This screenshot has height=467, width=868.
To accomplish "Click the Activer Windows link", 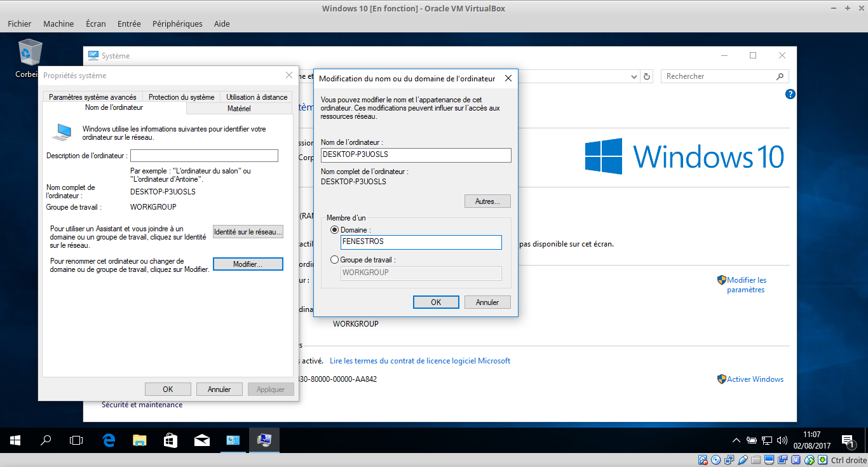I will (x=755, y=379).
